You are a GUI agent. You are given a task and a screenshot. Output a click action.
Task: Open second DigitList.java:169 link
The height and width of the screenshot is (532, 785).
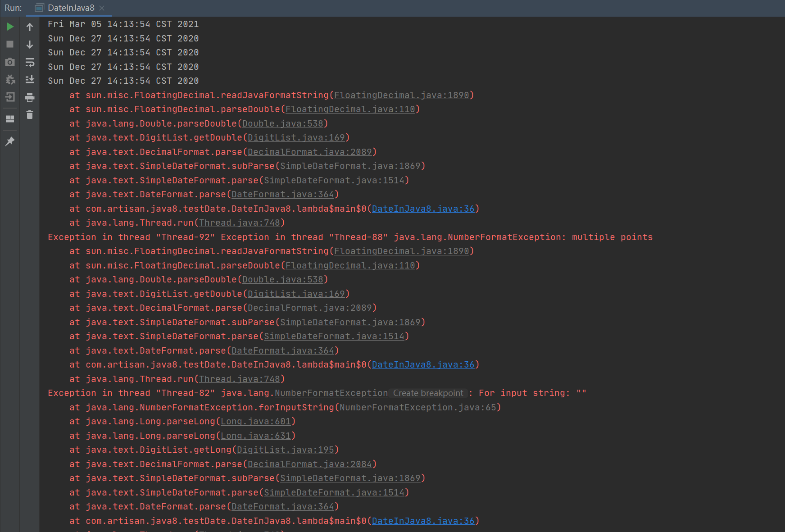pos(296,294)
